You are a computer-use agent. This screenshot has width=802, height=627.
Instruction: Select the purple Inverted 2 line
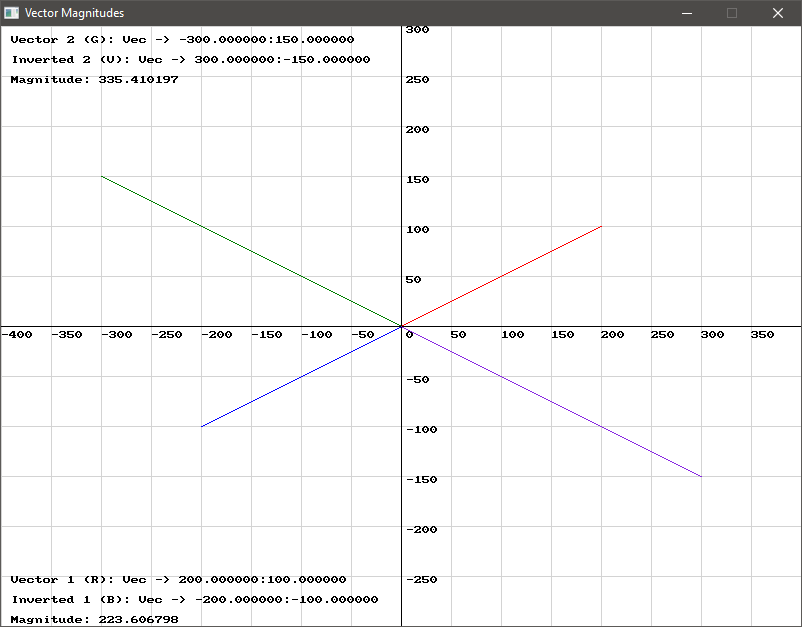pos(550,404)
